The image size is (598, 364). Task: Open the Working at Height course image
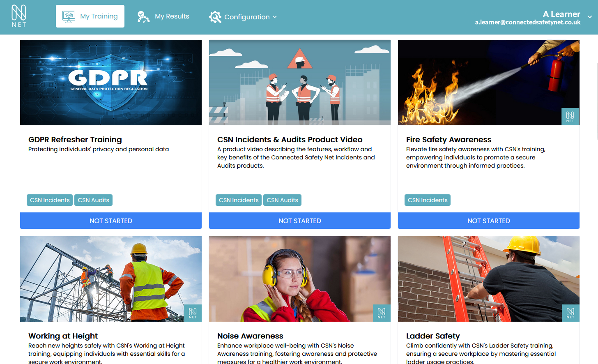[x=111, y=279]
